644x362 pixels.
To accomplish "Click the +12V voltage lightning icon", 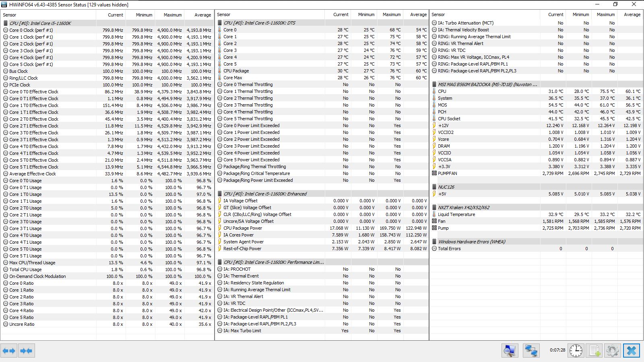I will [434, 125].
